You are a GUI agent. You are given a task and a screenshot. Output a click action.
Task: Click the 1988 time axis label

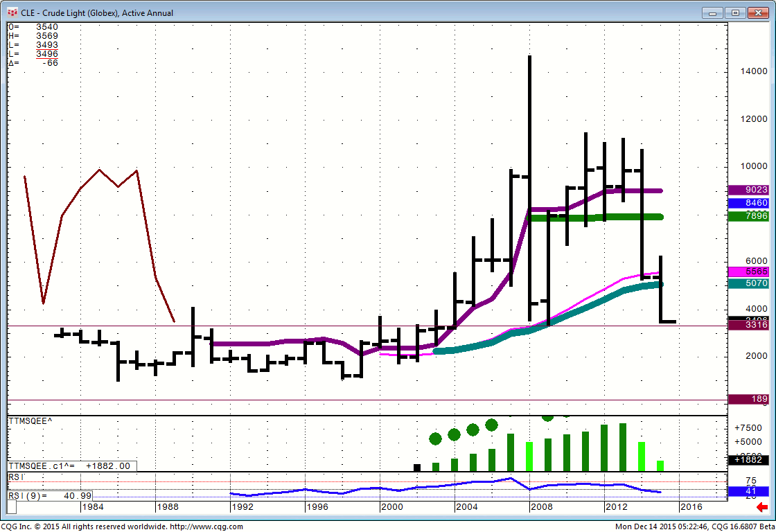167,507
